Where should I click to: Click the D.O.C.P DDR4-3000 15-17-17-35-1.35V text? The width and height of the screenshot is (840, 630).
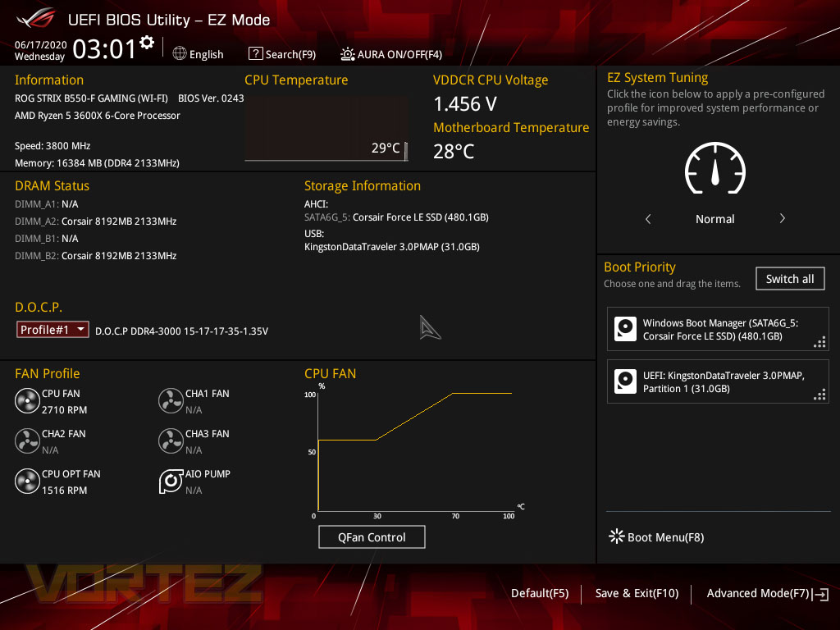coord(181,331)
